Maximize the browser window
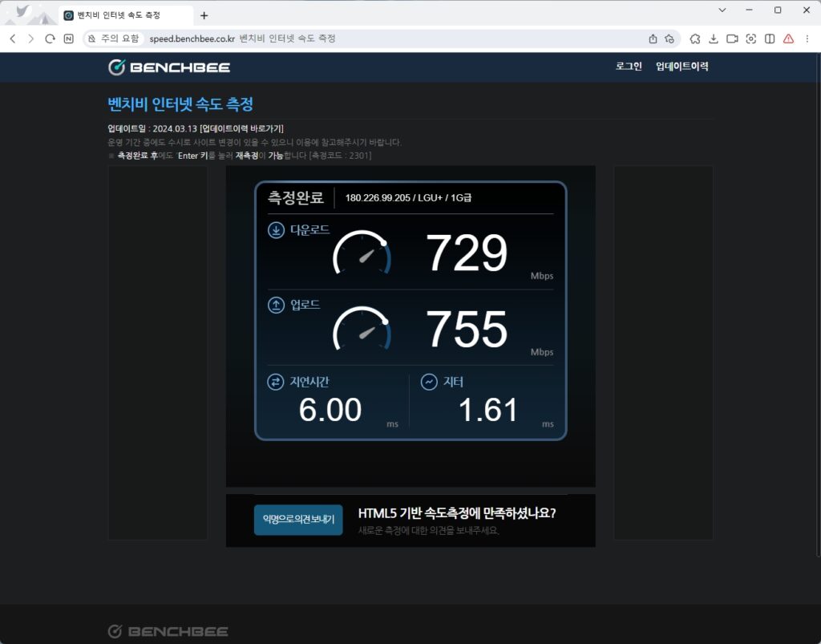Viewport: 821px width, 644px height. [778, 10]
